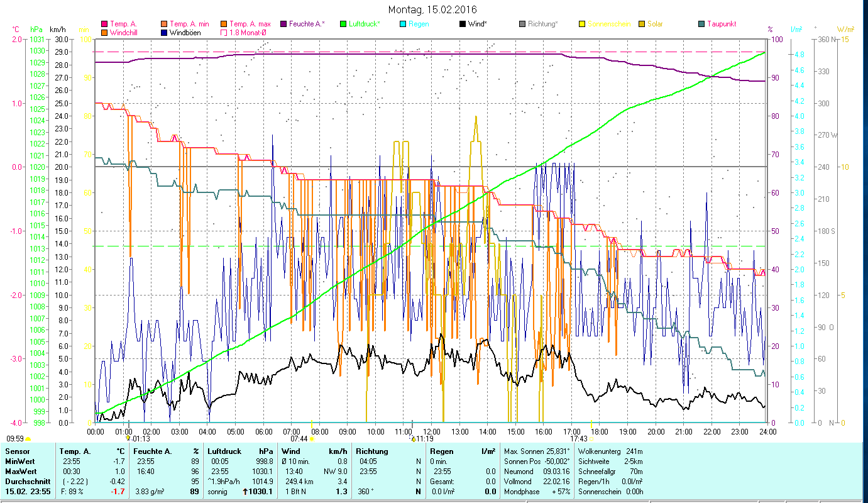Click the km/h axis unit label
Image resolution: width=868 pixels, height=503 pixels.
(x=57, y=30)
